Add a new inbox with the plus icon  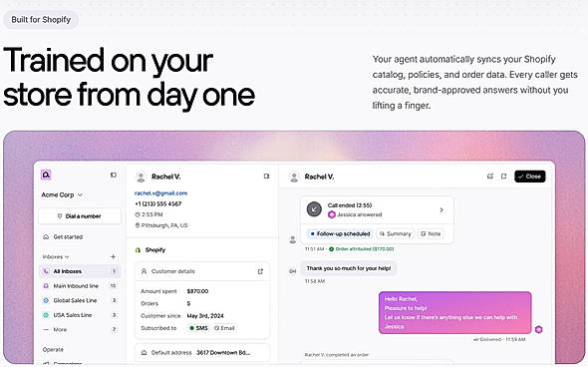(x=114, y=256)
